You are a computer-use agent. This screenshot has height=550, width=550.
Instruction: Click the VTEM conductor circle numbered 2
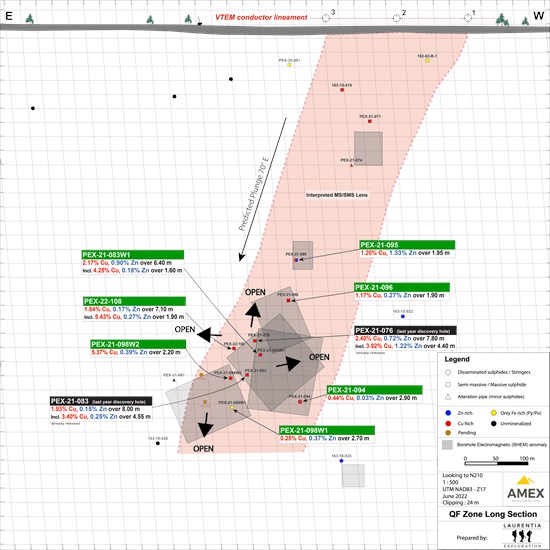tap(397, 18)
